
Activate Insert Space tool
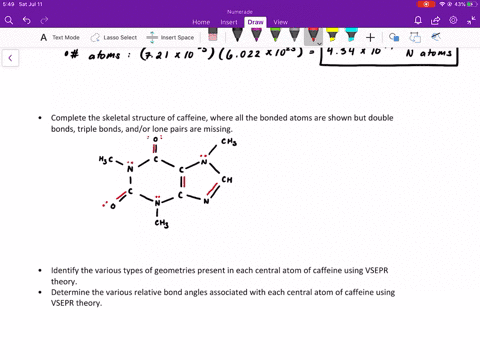point(170,37)
